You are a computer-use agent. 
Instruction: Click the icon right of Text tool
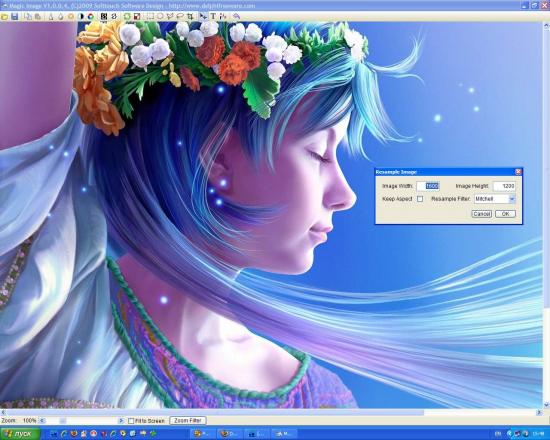pos(223,16)
